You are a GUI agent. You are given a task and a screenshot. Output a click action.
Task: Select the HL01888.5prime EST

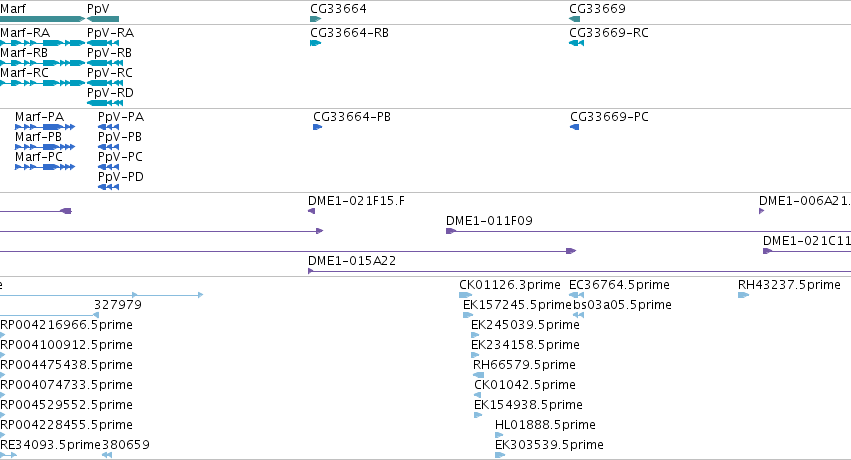point(499,435)
